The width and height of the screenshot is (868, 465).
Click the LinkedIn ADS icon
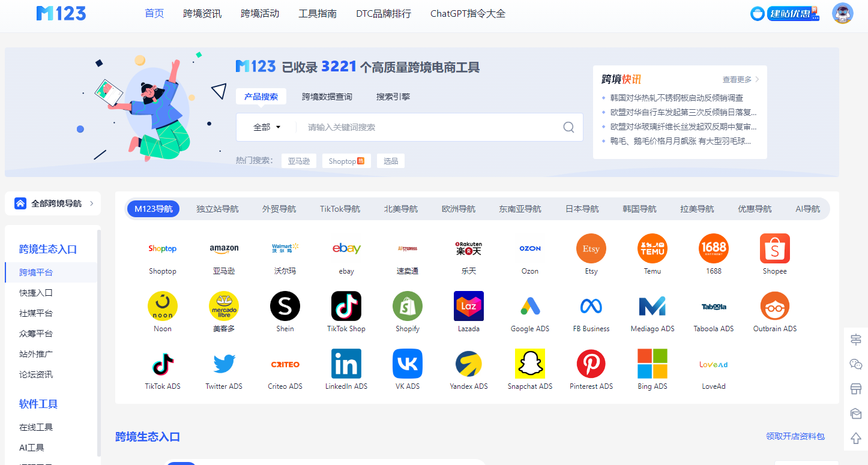pos(346,364)
